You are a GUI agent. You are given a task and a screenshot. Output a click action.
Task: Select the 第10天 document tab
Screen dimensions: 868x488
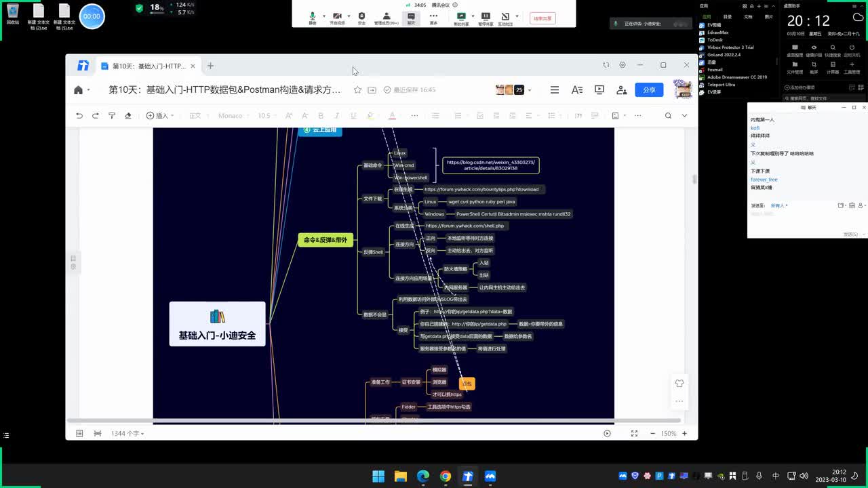[x=148, y=66]
